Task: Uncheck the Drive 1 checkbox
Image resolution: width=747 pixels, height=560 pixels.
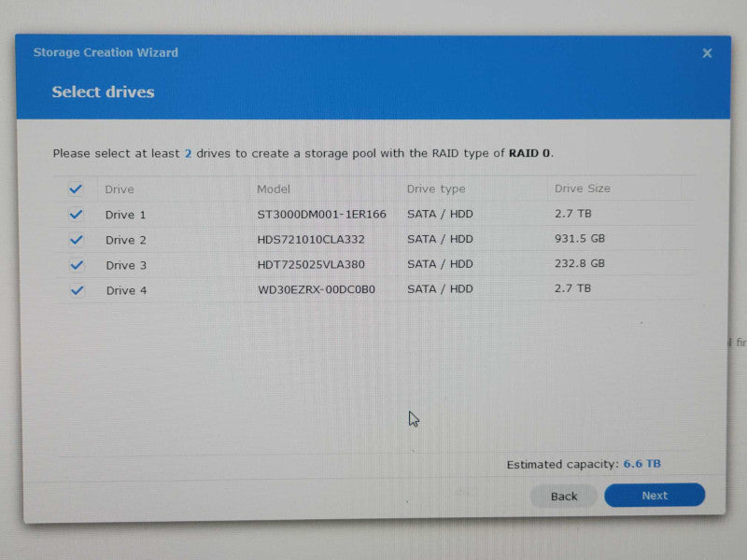Action: tap(76, 215)
